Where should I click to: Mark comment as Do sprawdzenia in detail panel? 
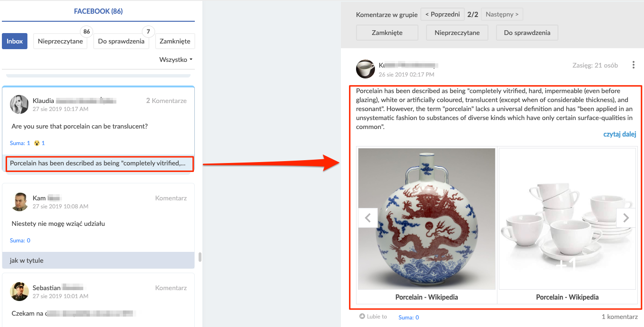(527, 33)
